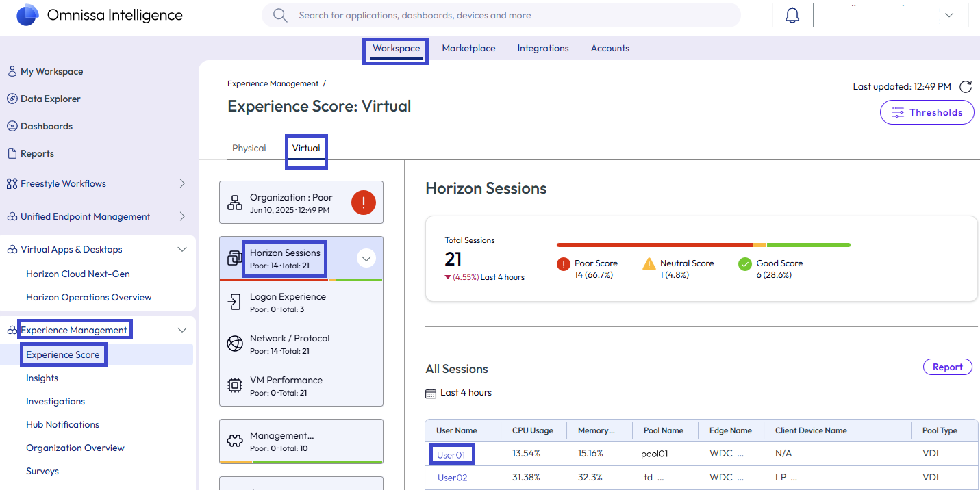This screenshot has width=980, height=490.
Task: Open Horizon Operations Overview
Action: 89,297
